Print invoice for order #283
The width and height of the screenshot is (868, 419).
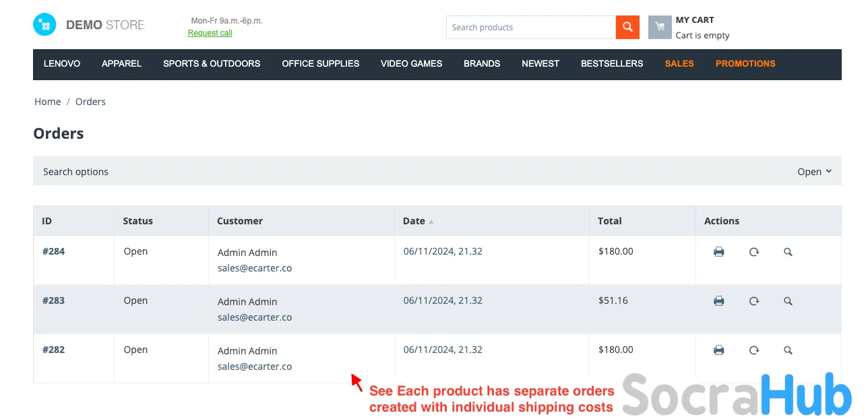719,301
